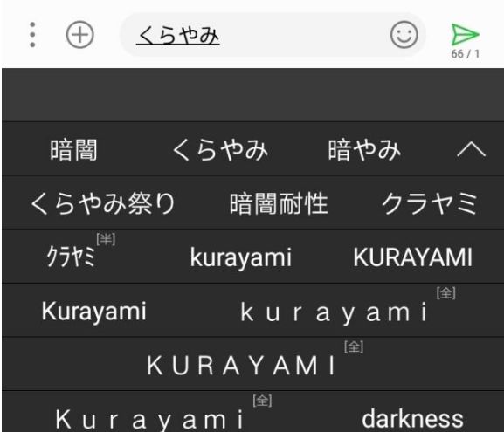The height and width of the screenshot is (432, 504).
Task: Pick capitalized Kurayami candidate
Action: 93,312
